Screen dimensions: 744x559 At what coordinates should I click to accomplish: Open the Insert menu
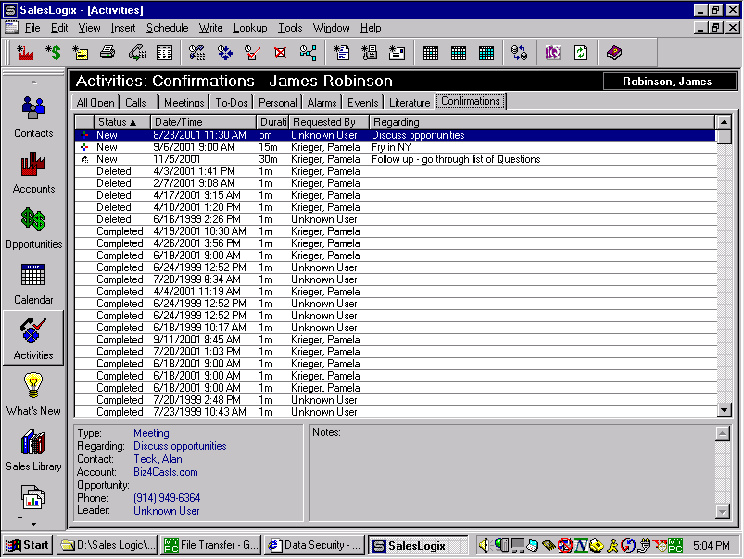coord(123,28)
